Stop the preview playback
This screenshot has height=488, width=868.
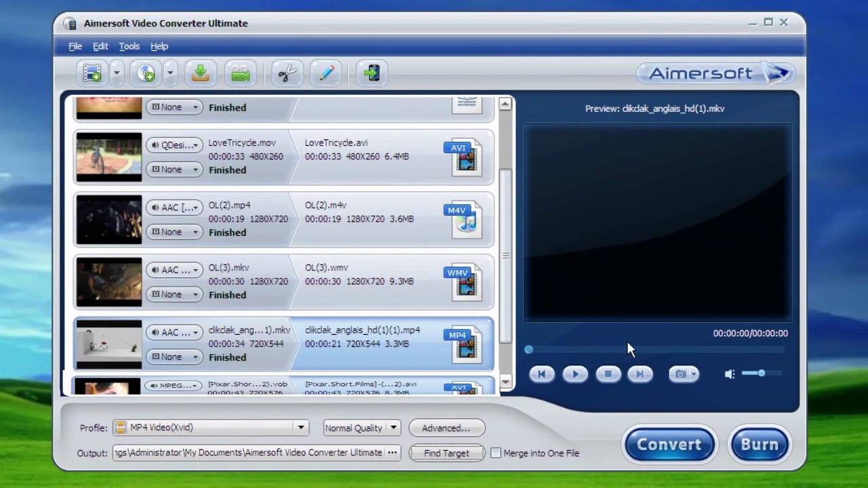pyautogui.click(x=608, y=374)
